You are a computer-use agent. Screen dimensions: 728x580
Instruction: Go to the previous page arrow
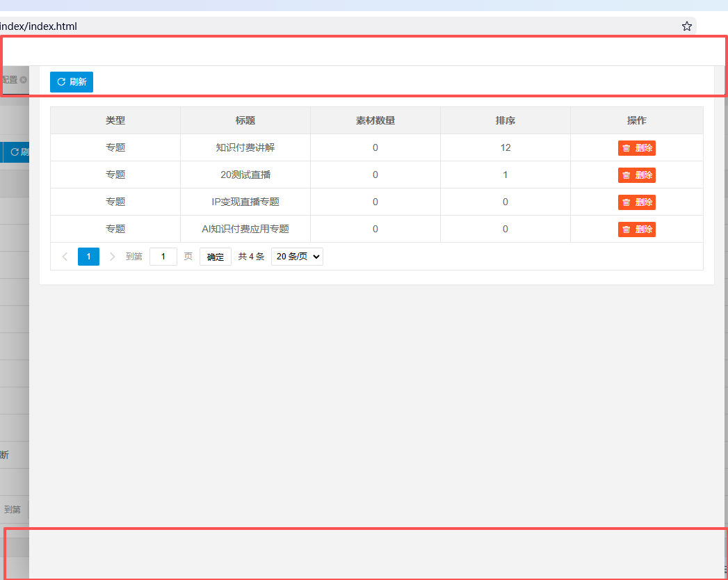click(x=65, y=257)
